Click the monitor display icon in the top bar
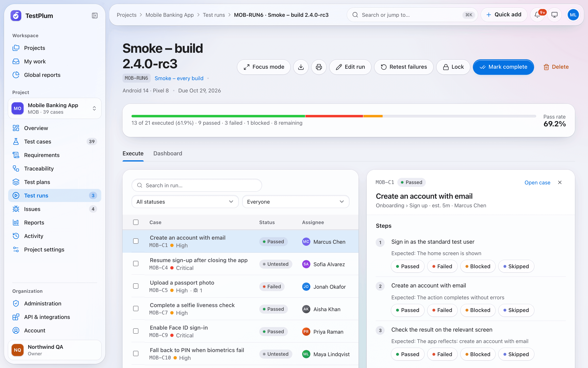The width and height of the screenshot is (588, 368). click(x=554, y=15)
